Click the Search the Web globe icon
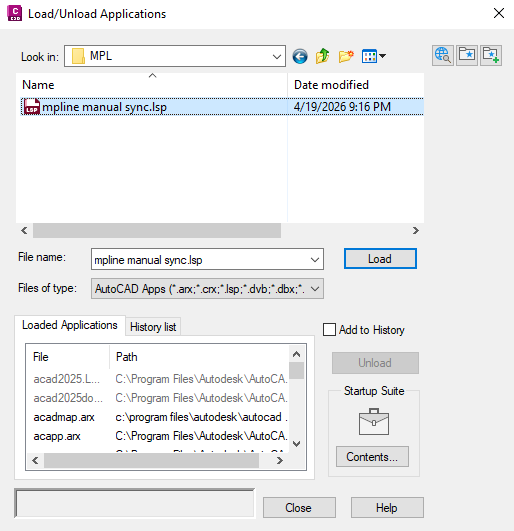 point(443,55)
